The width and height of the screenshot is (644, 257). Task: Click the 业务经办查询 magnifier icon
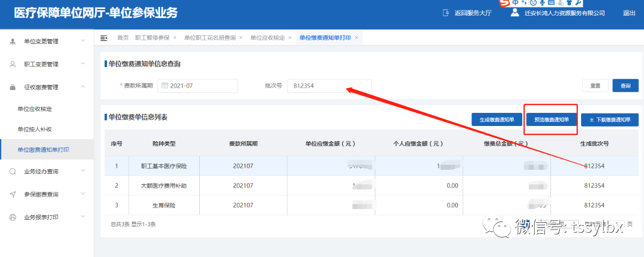click(13, 171)
